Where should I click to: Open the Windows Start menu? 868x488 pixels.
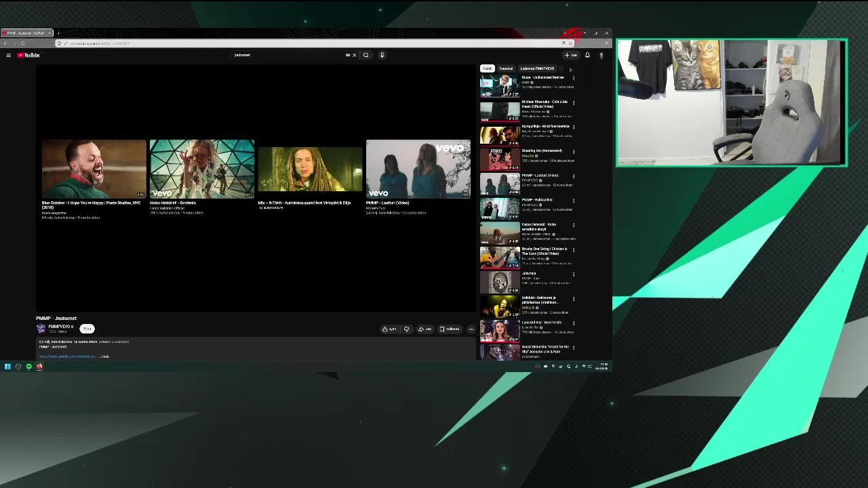click(x=7, y=367)
